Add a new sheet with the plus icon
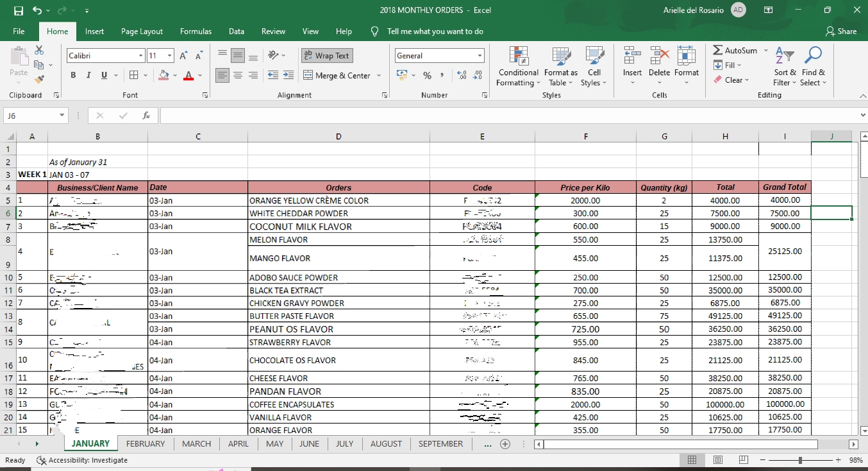The image size is (868, 471). pyautogui.click(x=505, y=444)
